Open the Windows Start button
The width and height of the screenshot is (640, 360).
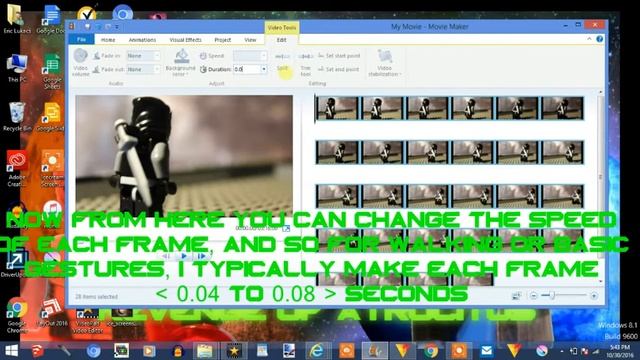click(x=11, y=351)
